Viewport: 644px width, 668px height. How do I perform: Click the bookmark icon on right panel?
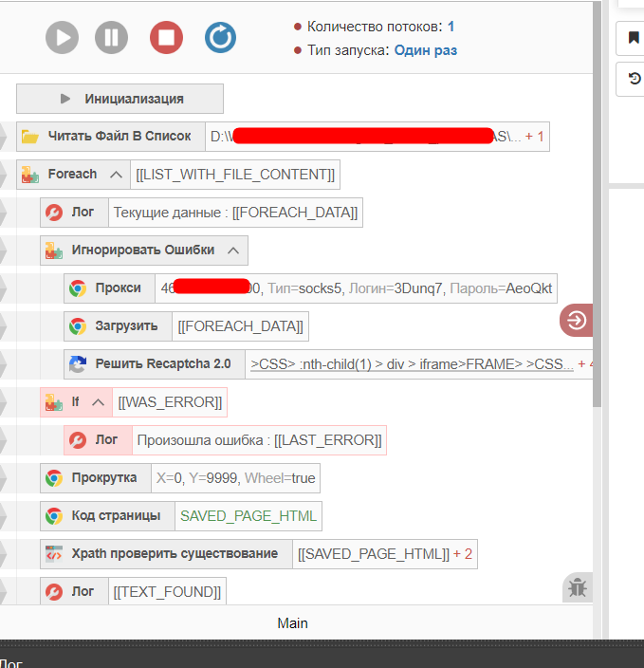(x=632, y=39)
